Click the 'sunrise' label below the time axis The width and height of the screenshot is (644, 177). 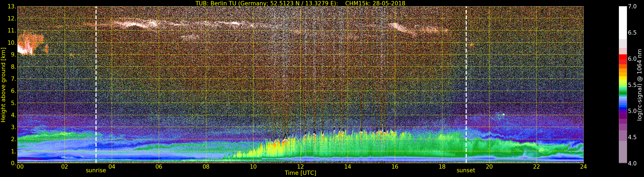[x=96, y=171]
